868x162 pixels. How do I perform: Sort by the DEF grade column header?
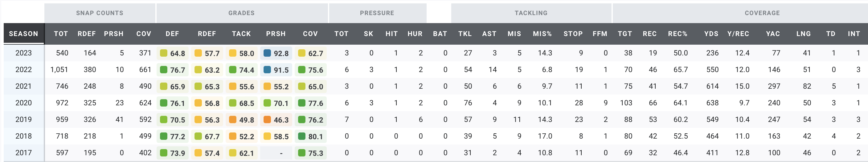172,34
